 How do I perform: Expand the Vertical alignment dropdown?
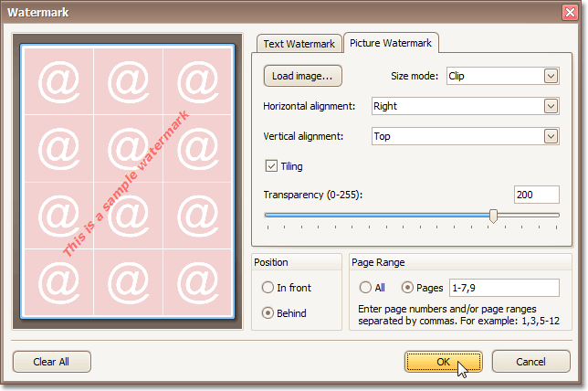click(551, 136)
